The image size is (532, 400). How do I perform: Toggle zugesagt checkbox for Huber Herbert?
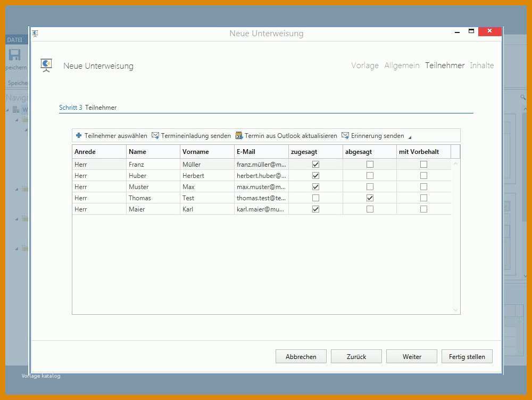tap(315, 176)
